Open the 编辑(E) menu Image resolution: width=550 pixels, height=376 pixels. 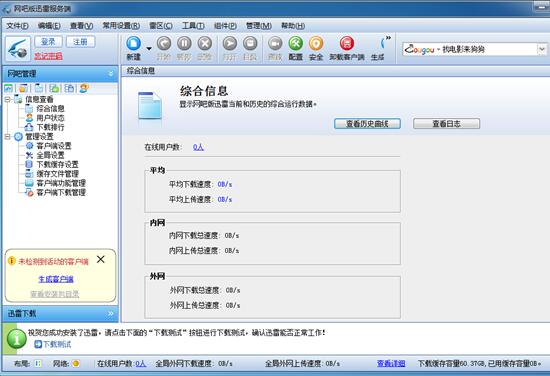pos(49,26)
